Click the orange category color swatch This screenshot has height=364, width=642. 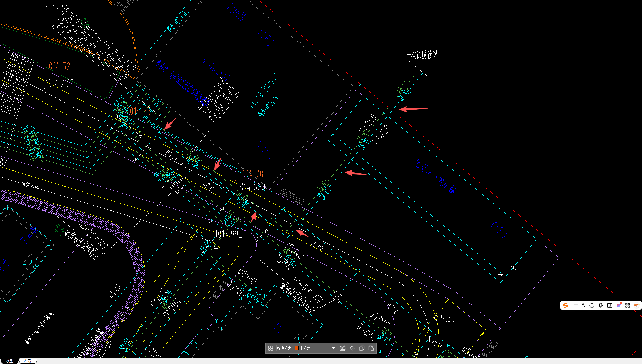[296, 348]
